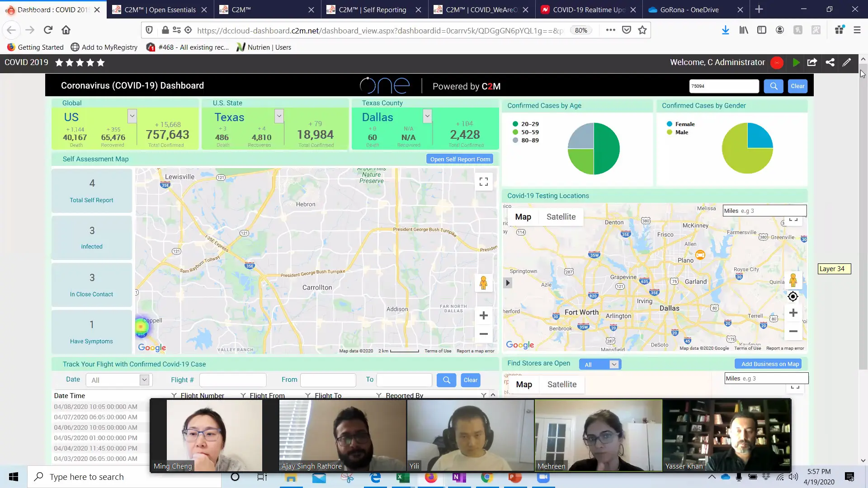
Task: Start the dashboard screen recording (red record icon)
Action: (777, 62)
